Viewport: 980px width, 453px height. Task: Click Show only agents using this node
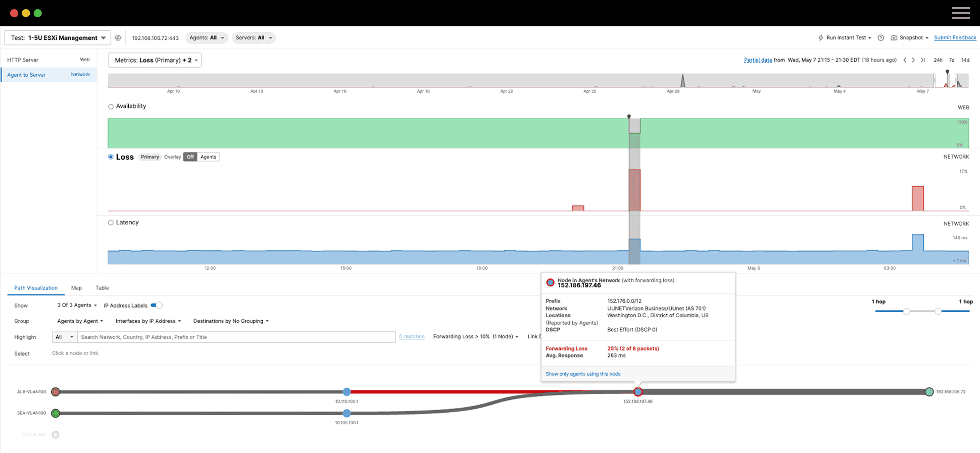click(x=583, y=374)
